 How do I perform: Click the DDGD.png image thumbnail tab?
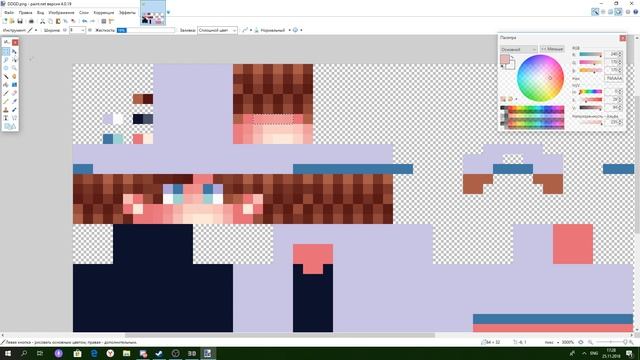point(153,13)
